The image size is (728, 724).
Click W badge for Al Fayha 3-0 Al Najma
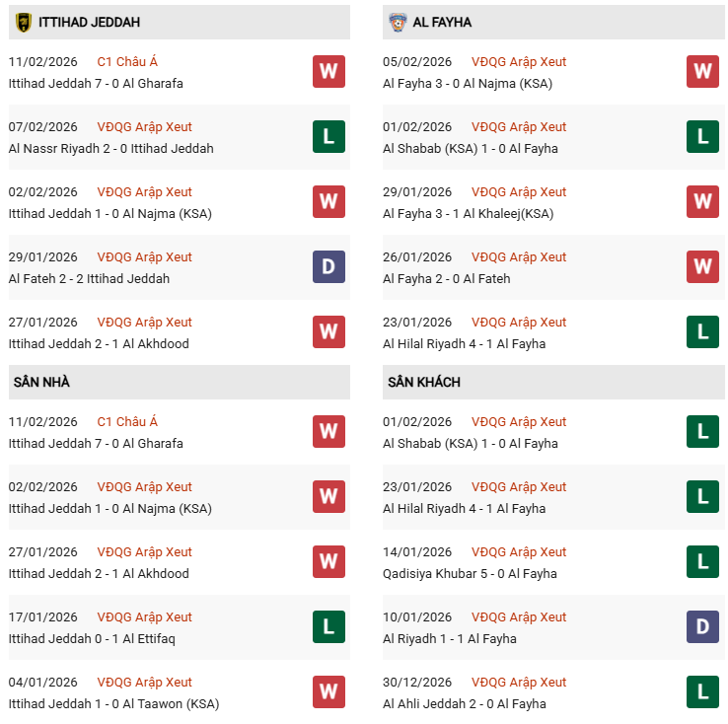click(x=702, y=72)
